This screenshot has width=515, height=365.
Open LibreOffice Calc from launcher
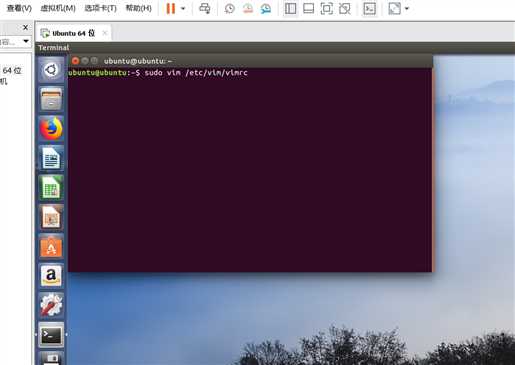[x=51, y=187]
